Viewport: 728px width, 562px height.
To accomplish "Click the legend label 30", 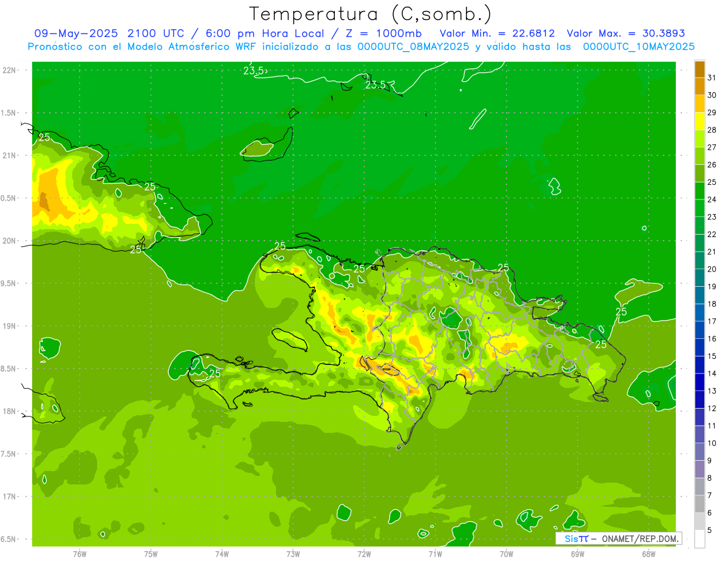I will click(x=712, y=95).
